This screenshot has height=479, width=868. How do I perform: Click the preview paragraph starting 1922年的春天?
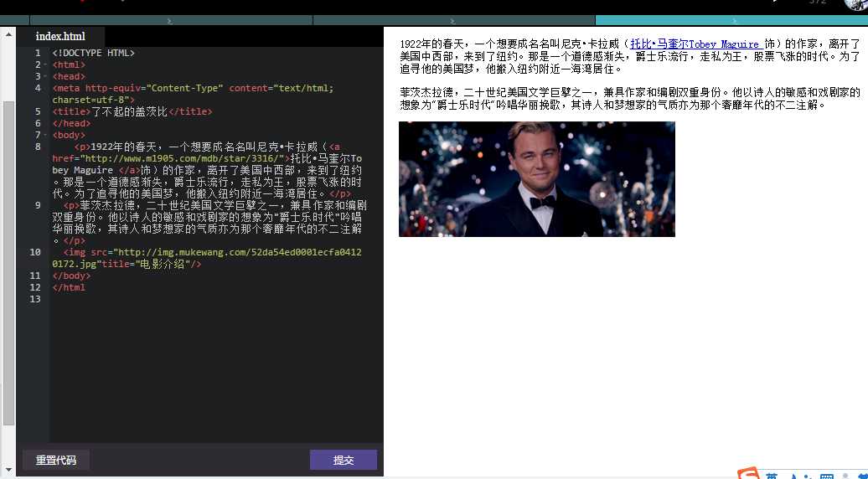pyautogui.click(x=630, y=56)
